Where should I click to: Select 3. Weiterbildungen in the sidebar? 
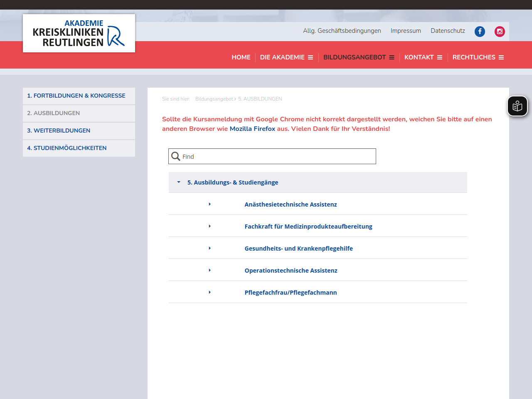pyautogui.click(x=59, y=131)
